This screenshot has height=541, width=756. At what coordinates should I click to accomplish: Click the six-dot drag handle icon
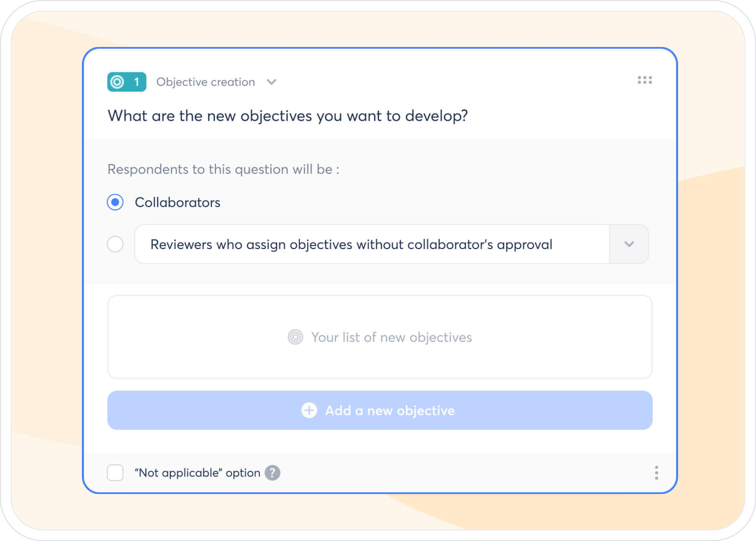[x=645, y=80]
